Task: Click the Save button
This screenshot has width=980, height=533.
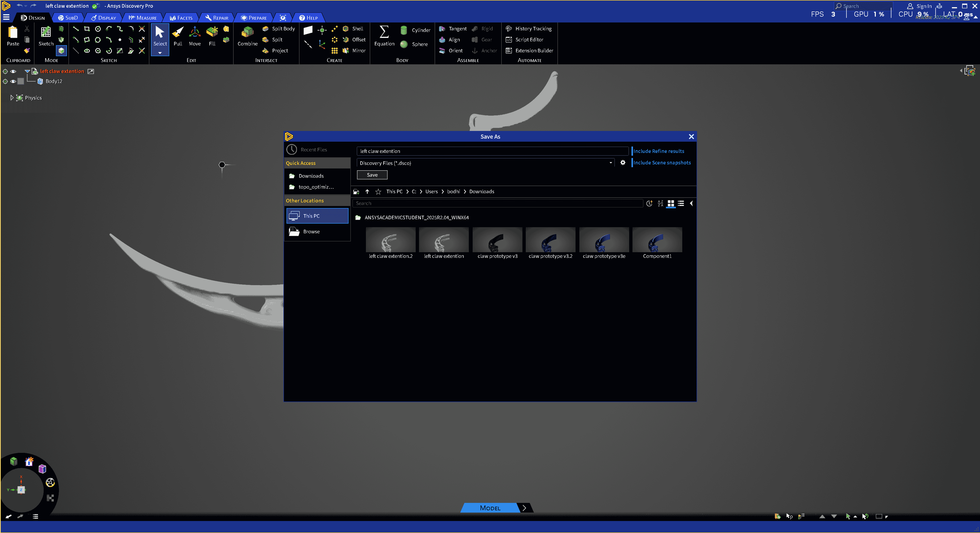Action: tap(372, 175)
